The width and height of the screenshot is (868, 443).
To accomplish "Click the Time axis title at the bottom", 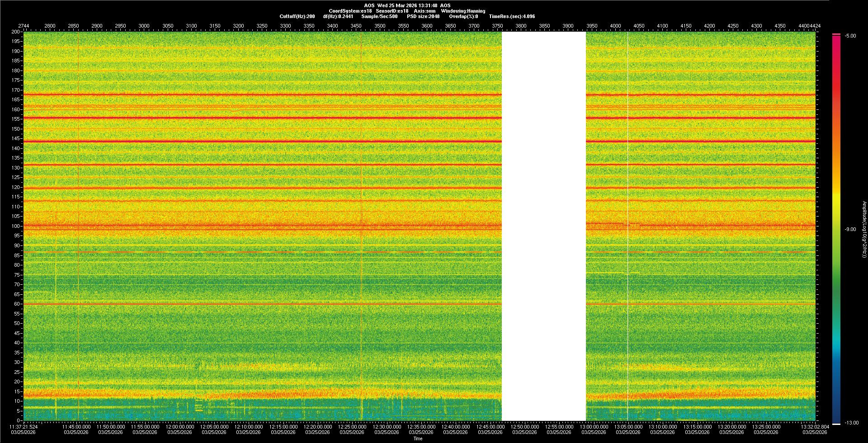I will point(418,438).
